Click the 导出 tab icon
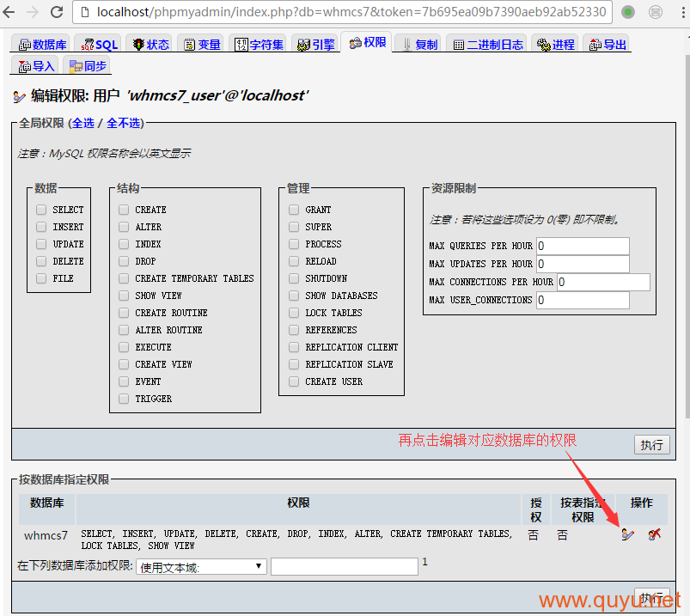The image size is (690, 616). point(595,45)
